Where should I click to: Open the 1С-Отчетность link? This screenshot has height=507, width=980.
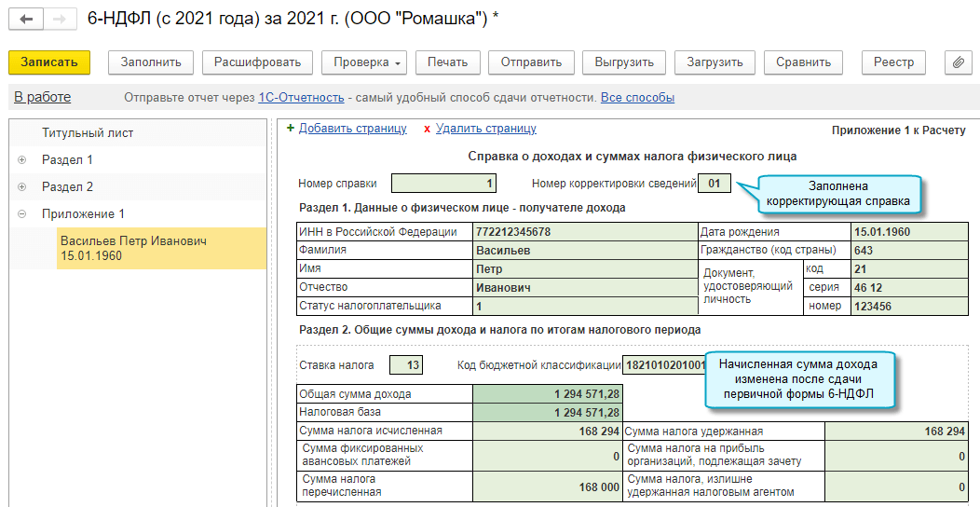tap(301, 98)
